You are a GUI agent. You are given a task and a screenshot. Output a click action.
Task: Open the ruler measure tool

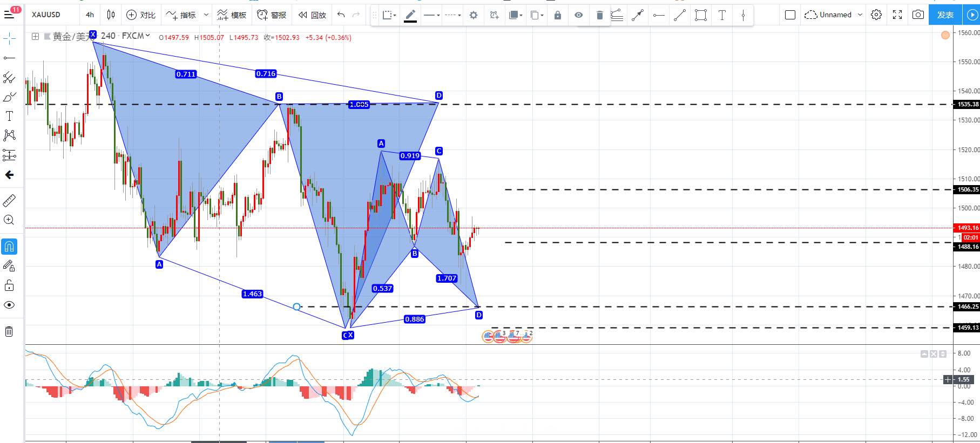9,201
